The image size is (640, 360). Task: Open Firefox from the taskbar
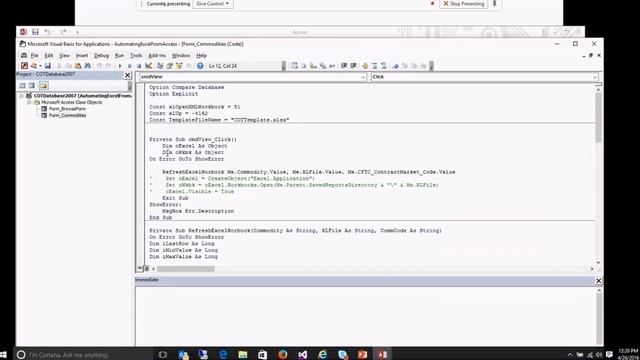click(x=282, y=354)
